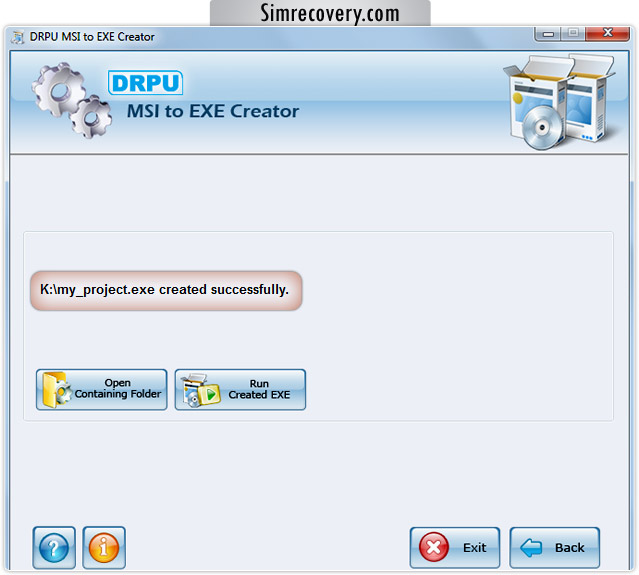Click the blue question mark help icon
Image resolution: width=639 pixels, height=575 pixels.
[54, 547]
